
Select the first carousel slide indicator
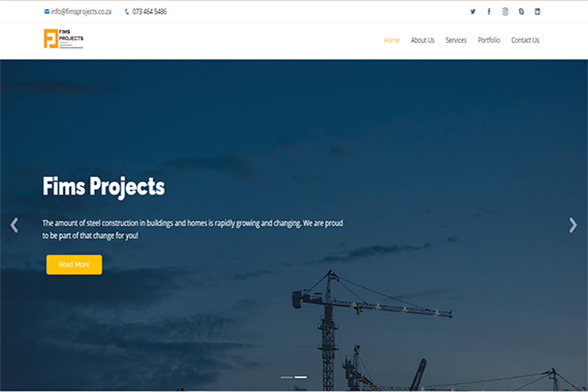point(286,377)
